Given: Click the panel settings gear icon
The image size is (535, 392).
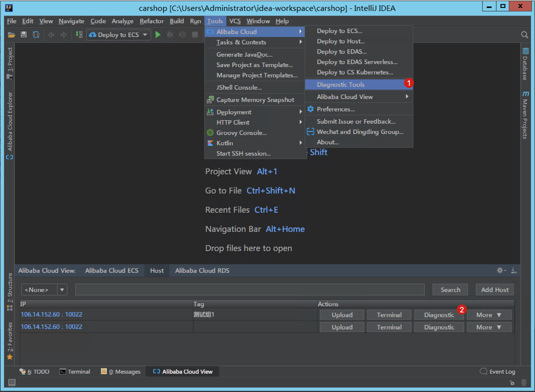Looking at the screenshot, I should [501, 270].
